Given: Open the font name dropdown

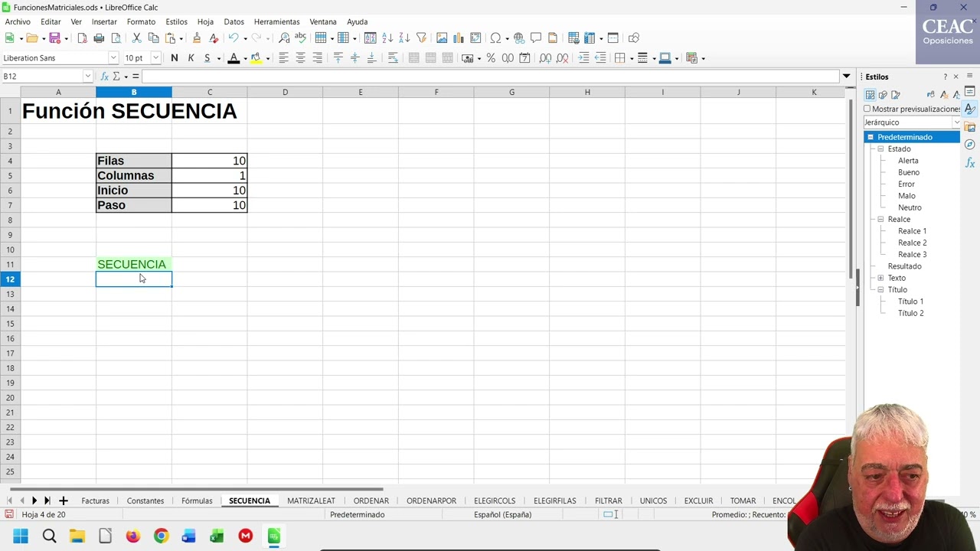Looking at the screenshot, I should click(113, 57).
